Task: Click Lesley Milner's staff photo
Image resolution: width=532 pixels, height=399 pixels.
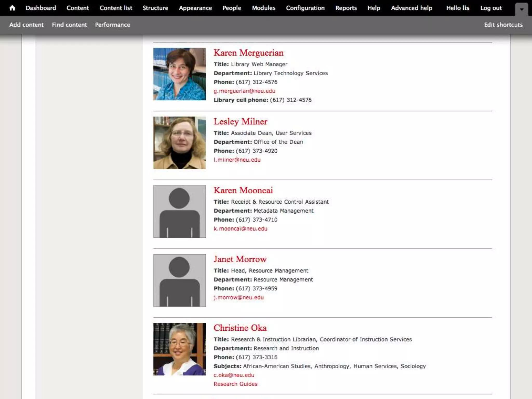Action: pos(179,143)
